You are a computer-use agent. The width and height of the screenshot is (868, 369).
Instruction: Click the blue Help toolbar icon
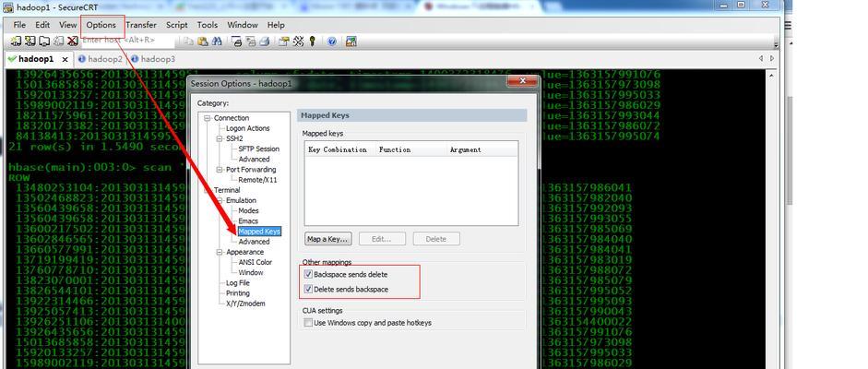coord(331,41)
